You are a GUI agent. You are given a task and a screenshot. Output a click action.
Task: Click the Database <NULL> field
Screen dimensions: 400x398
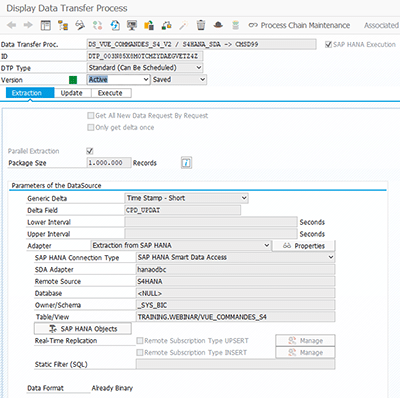click(x=235, y=293)
